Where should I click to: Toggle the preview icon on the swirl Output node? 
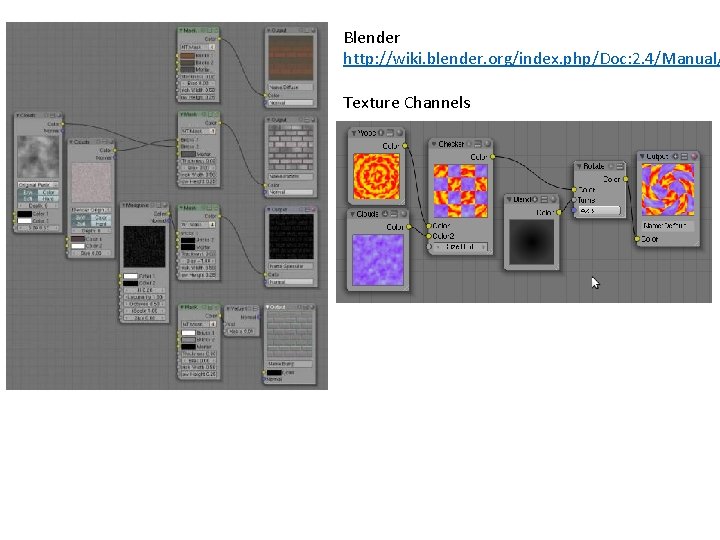(685, 157)
